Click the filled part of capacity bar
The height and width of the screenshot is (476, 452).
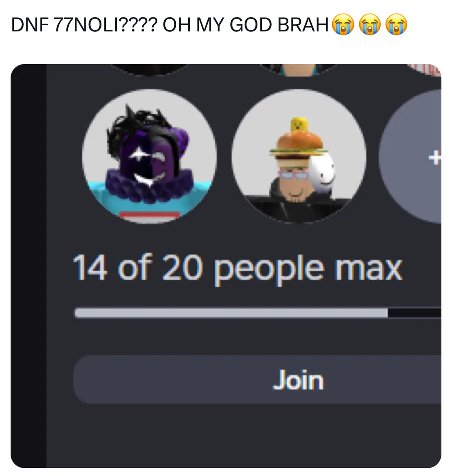232,313
